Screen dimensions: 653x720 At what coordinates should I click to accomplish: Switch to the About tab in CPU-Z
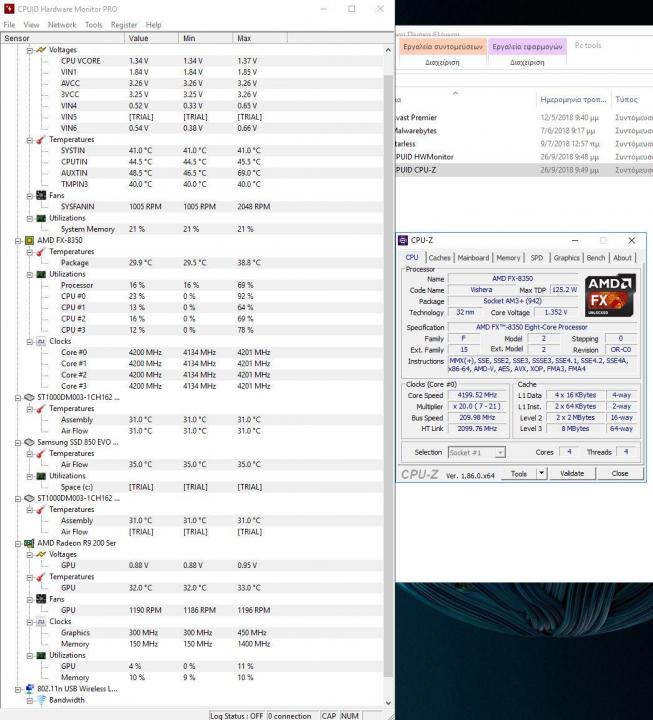tap(622, 258)
